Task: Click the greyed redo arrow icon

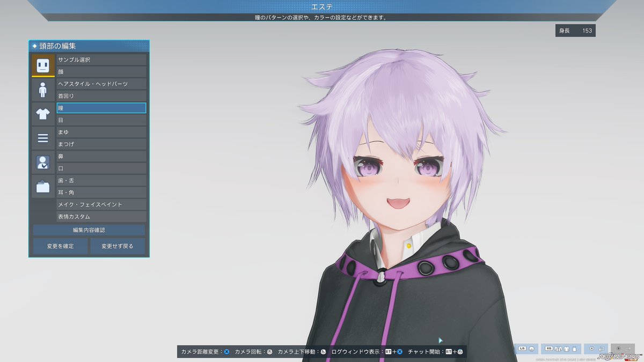Action: (x=623, y=349)
